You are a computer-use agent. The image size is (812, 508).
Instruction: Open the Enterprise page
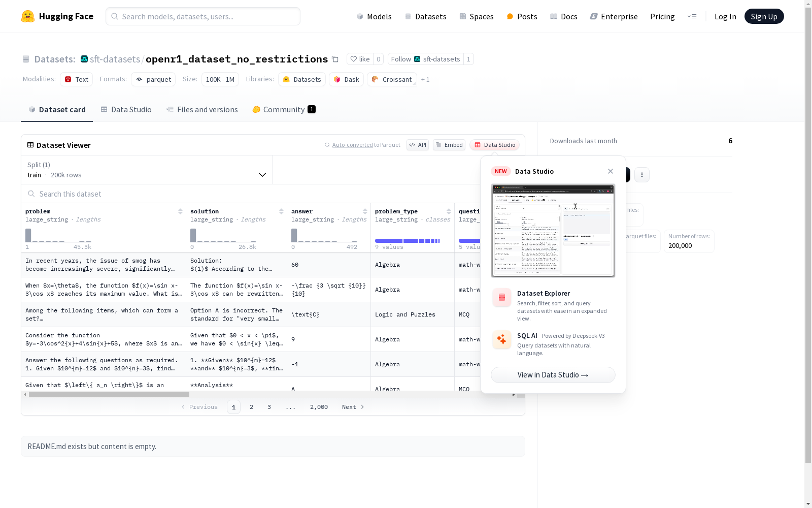(614, 16)
